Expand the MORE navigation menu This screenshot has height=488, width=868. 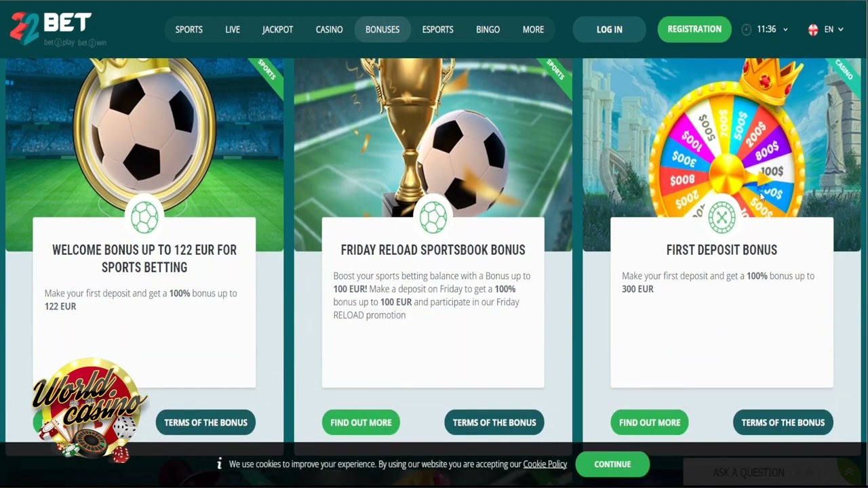[x=533, y=30]
